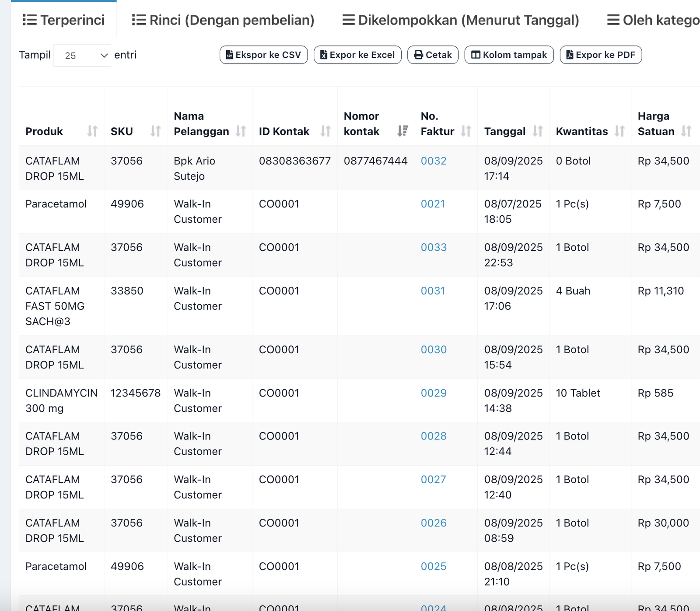Open the Oleh kategori tab
Screen dimensions: 700x611
click(x=653, y=20)
